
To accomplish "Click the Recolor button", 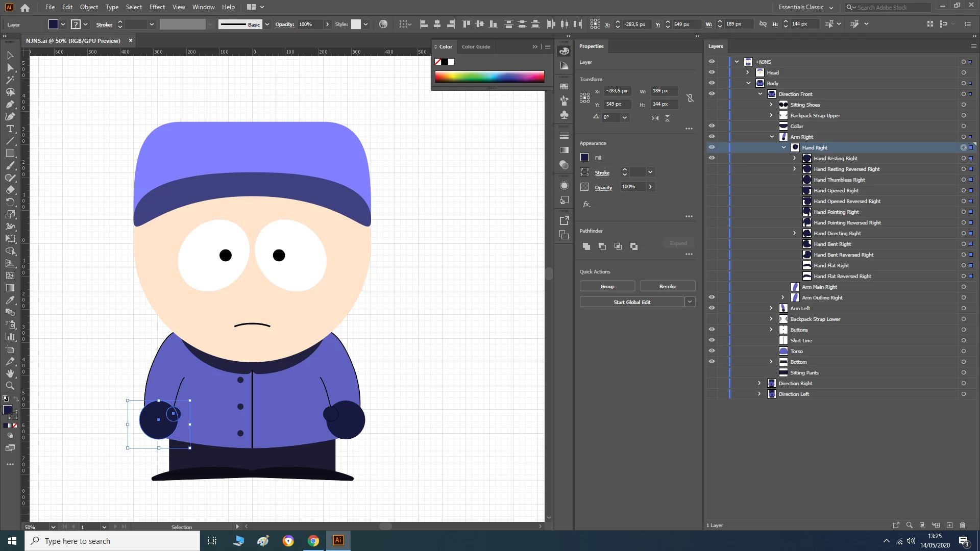I will [667, 286].
